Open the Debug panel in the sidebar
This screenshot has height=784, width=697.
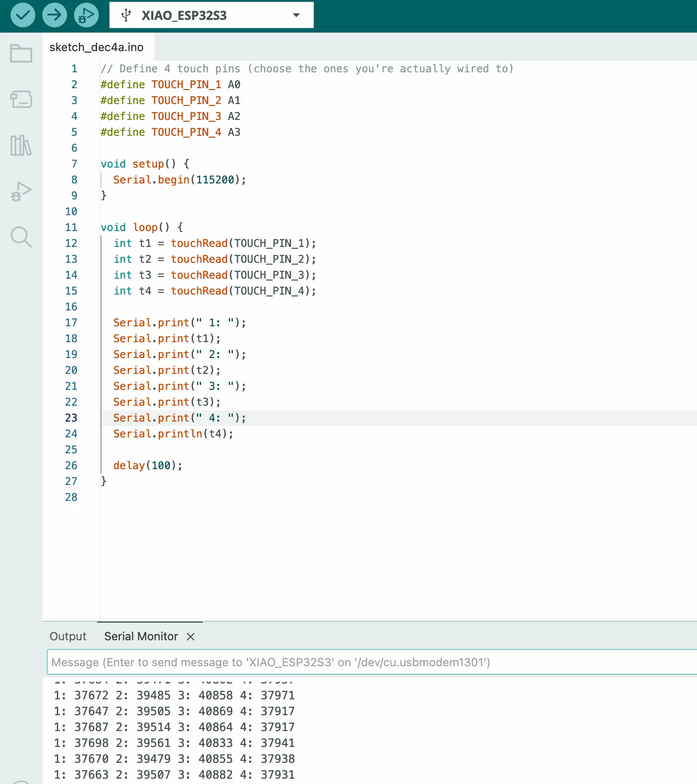tap(21, 191)
